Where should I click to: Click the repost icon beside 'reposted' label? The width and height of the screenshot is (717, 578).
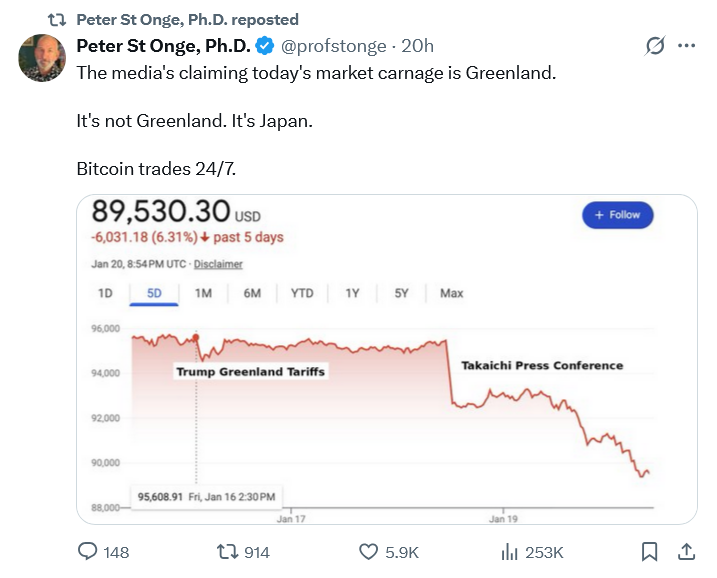tap(57, 20)
